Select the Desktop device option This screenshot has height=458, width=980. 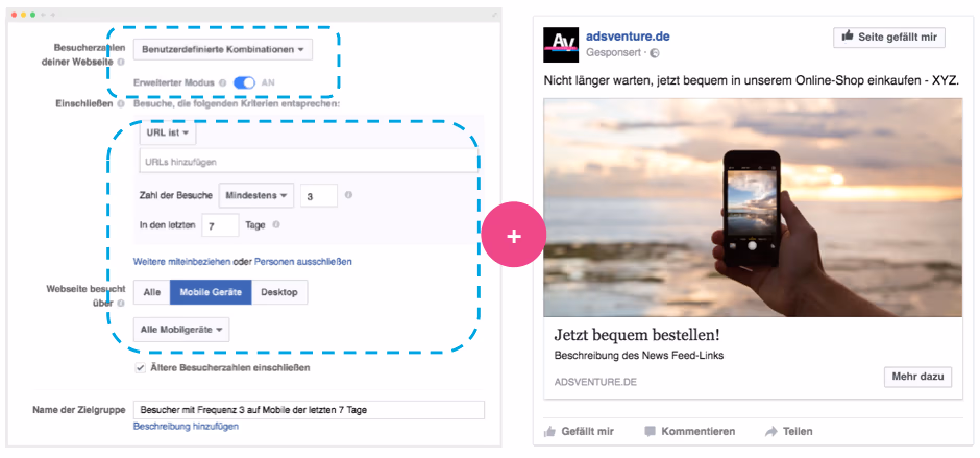pyautogui.click(x=279, y=292)
